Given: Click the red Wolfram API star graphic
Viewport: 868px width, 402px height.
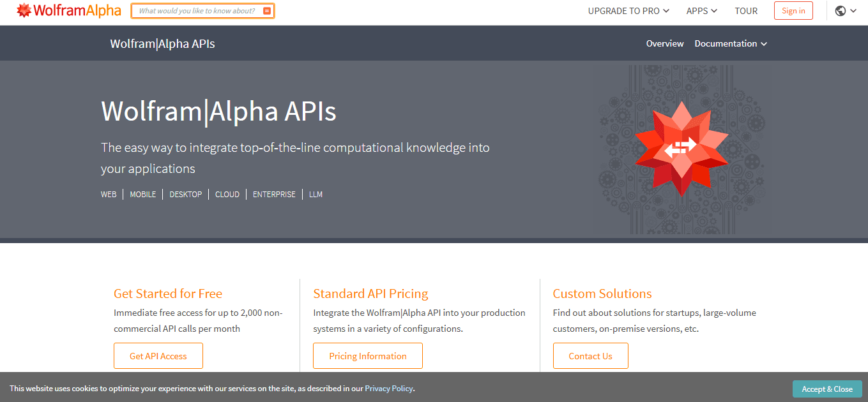Looking at the screenshot, I should tap(681, 149).
